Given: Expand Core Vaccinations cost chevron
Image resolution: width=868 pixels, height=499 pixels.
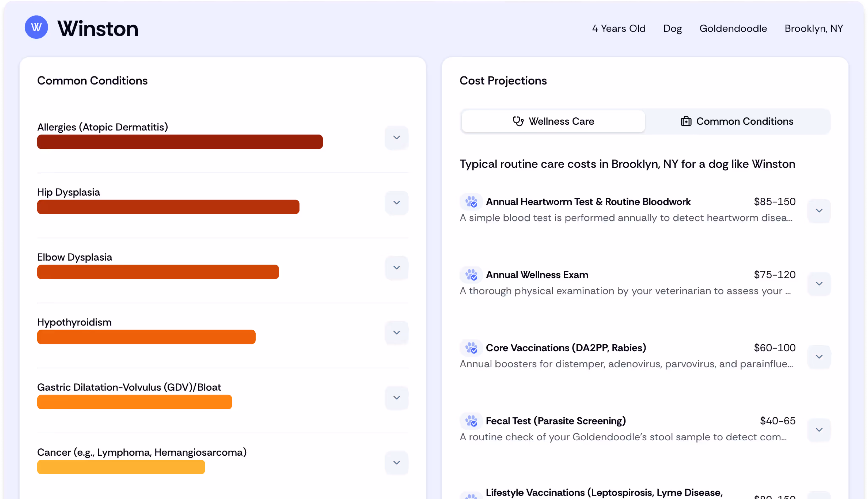Looking at the screenshot, I should 819,357.
